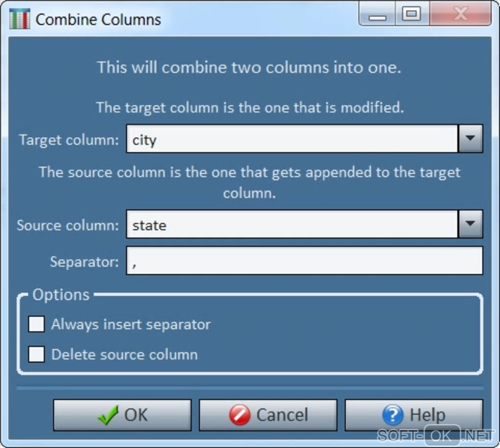The height and width of the screenshot is (448, 500).
Task: Tick the Delete source column checkbox
Action: pyautogui.click(x=36, y=354)
